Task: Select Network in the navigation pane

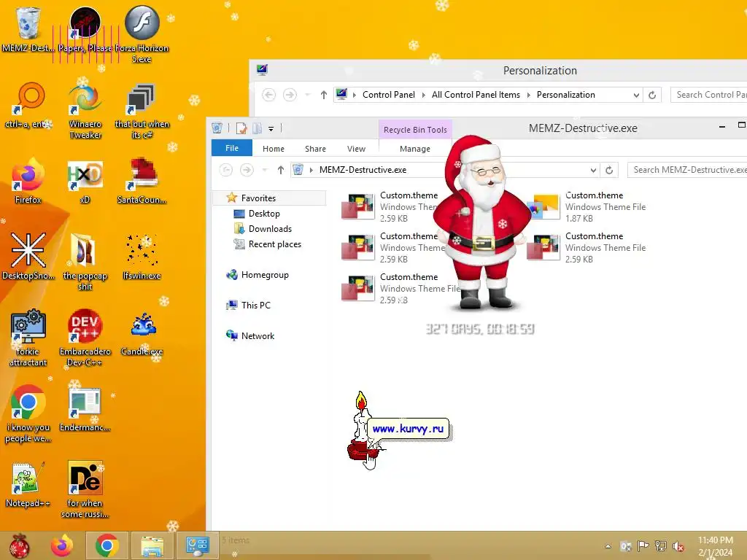Action: tap(258, 335)
